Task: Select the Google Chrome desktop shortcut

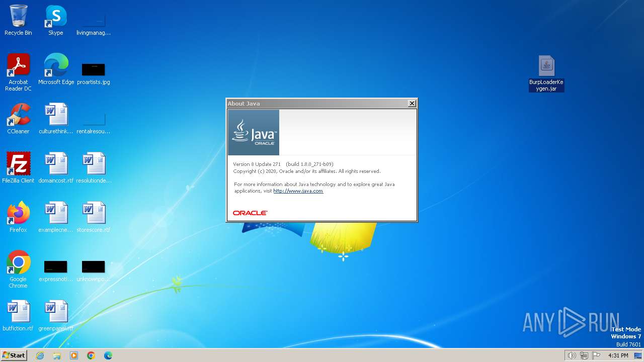Action: click(x=18, y=269)
